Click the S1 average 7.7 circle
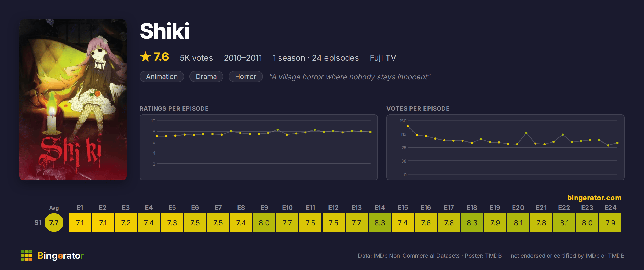The height and width of the screenshot is (270, 644). pyautogui.click(x=54, y=222)
